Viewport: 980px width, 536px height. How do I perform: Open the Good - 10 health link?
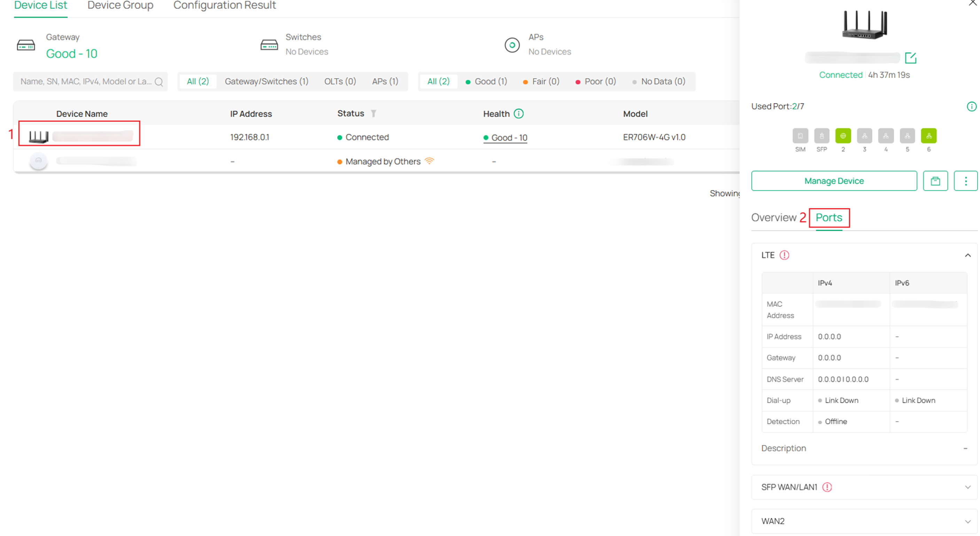(505, 137)
